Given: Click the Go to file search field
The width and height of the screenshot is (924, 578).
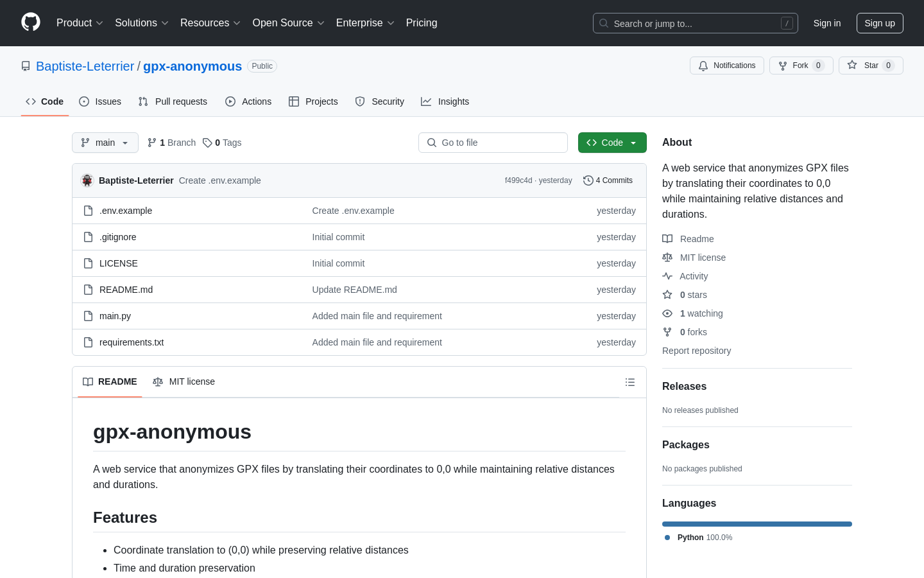Looking at the screenshot, I should (493, 143).
